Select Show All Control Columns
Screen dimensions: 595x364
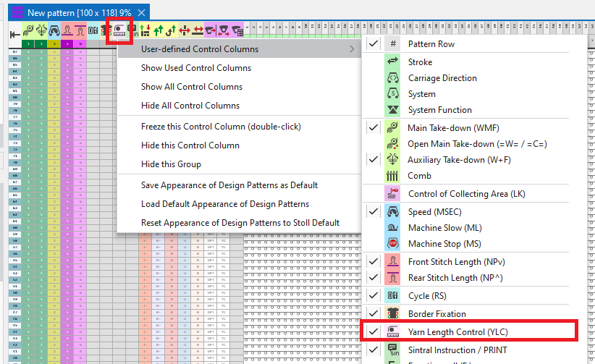point(192,87)
